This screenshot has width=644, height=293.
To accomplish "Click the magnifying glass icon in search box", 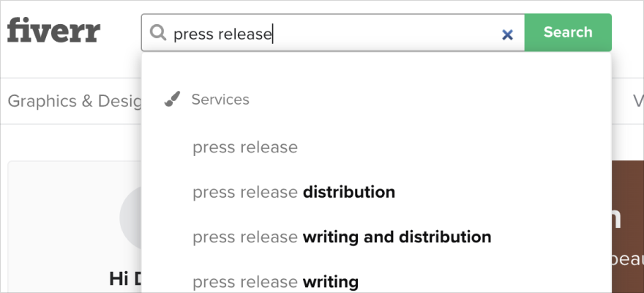I will [x=158, y=32].
